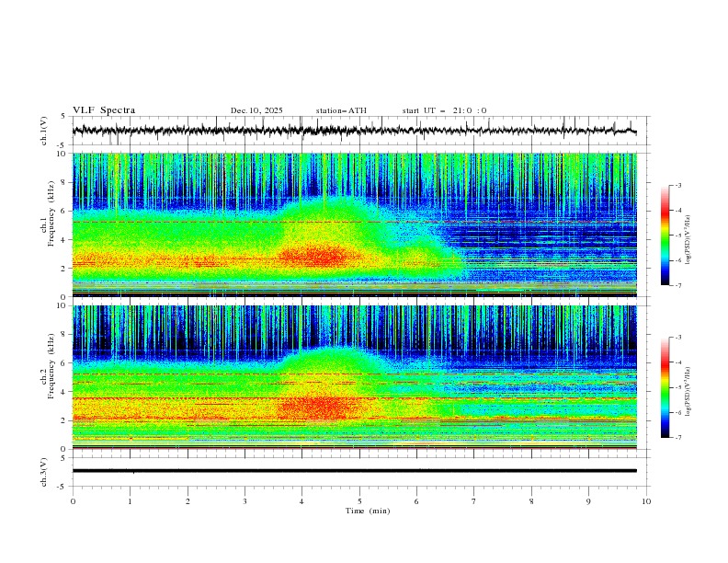Screen dimensions: 728x563
Task: Click time axis tick label '2'
Action: [188, 501]
